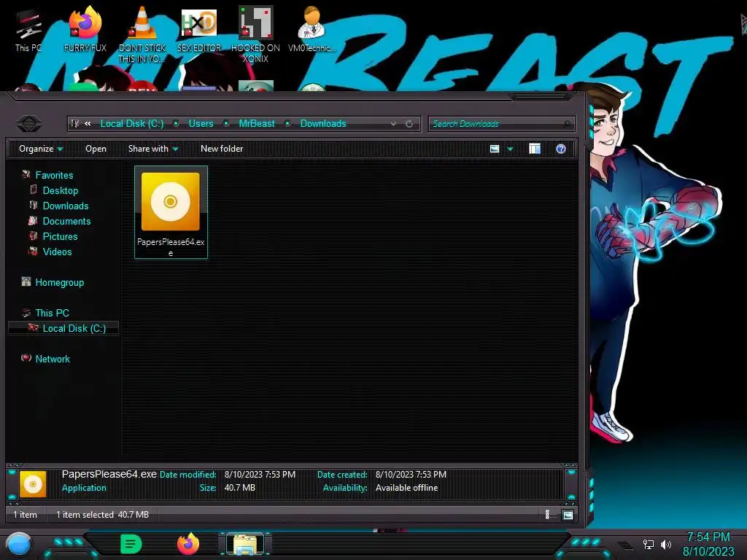Viewport: 747px width, 560px height.
Task: Launch FURRY FUX Firefox desktop shortcut
Action: pos(85,29)
